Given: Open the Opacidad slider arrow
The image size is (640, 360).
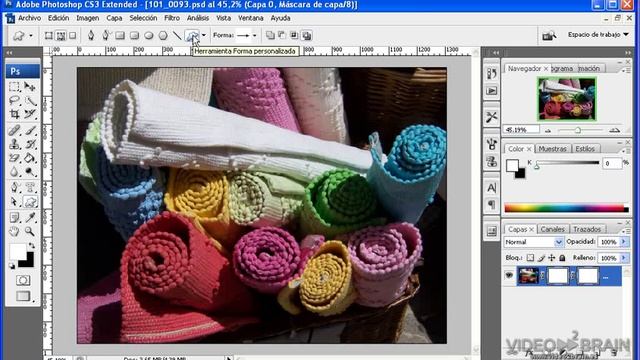Looking at the screenshot, I should [x=624, y=242].
